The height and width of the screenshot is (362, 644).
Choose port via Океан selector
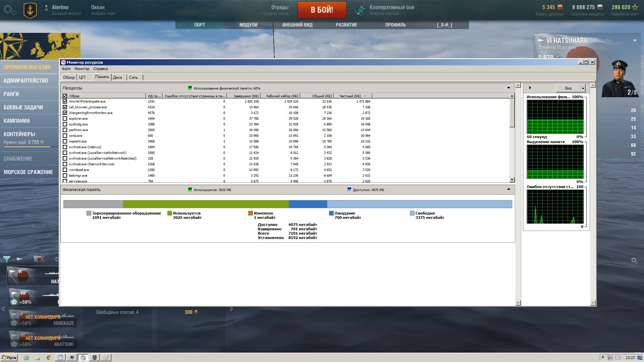click(x=103, y=10)
